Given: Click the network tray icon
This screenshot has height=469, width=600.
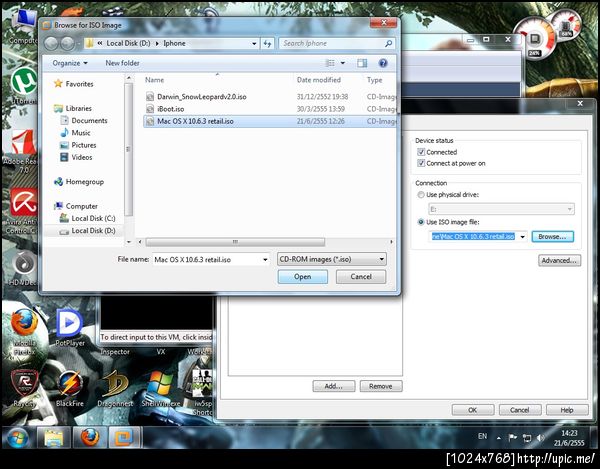Looking at the screenshot, I should 527,438.
